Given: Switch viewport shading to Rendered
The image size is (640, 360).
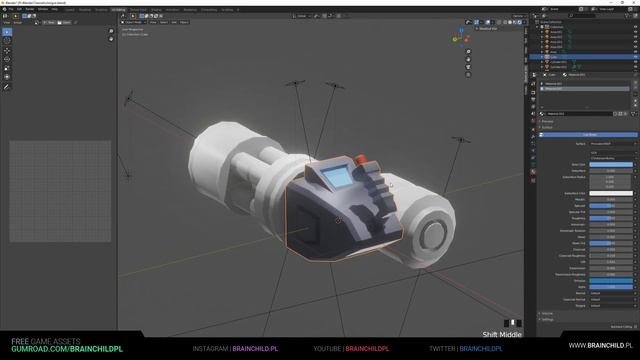Looking at the screenshot, I should (x=520, y=22).
